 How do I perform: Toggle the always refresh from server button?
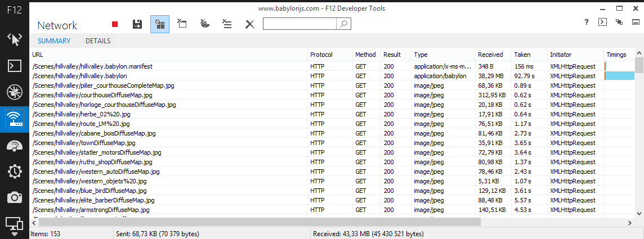click(x=160, y=24)
